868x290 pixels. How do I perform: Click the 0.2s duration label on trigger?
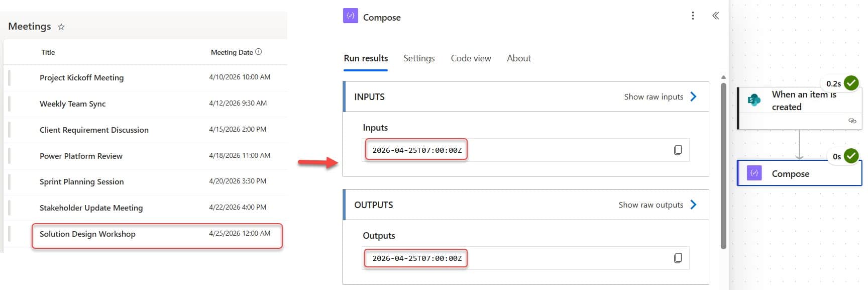pos(833,84)
